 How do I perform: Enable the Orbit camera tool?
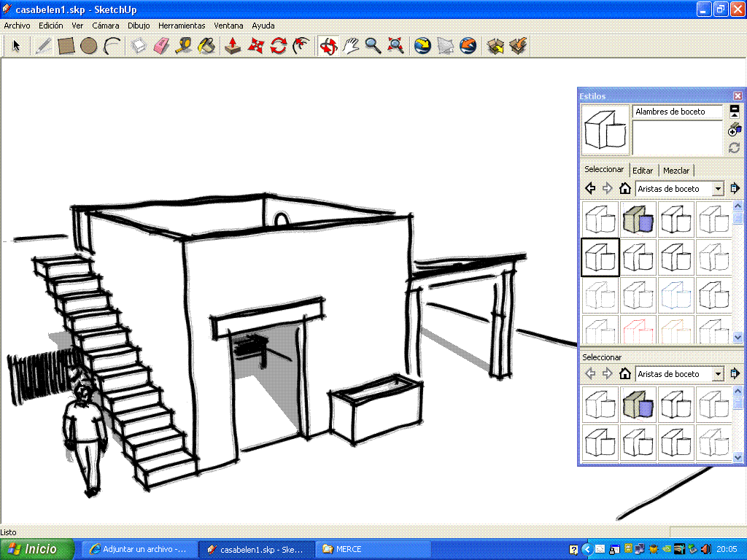pyautogui.click(x=328, y=46)
